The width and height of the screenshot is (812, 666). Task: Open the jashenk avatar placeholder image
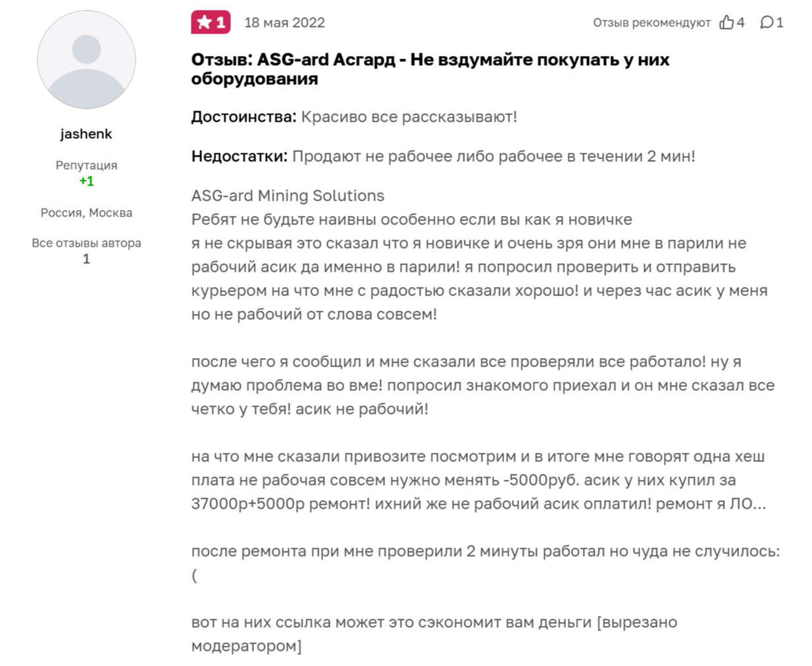tap(86, 59)
